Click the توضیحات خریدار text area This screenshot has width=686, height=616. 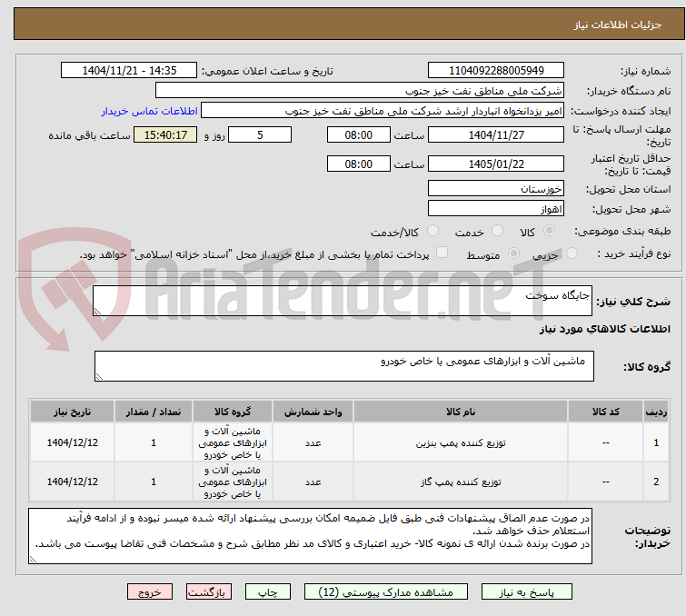310,536
